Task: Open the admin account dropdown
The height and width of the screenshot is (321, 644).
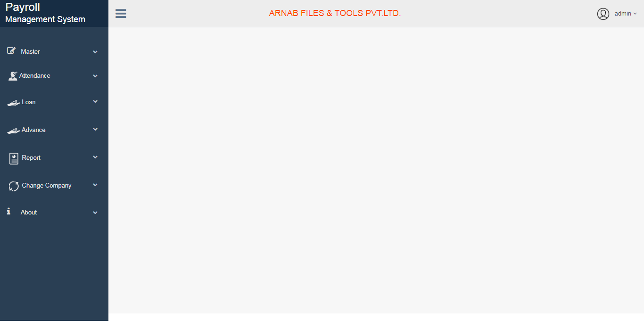Action: coord(625,14)
